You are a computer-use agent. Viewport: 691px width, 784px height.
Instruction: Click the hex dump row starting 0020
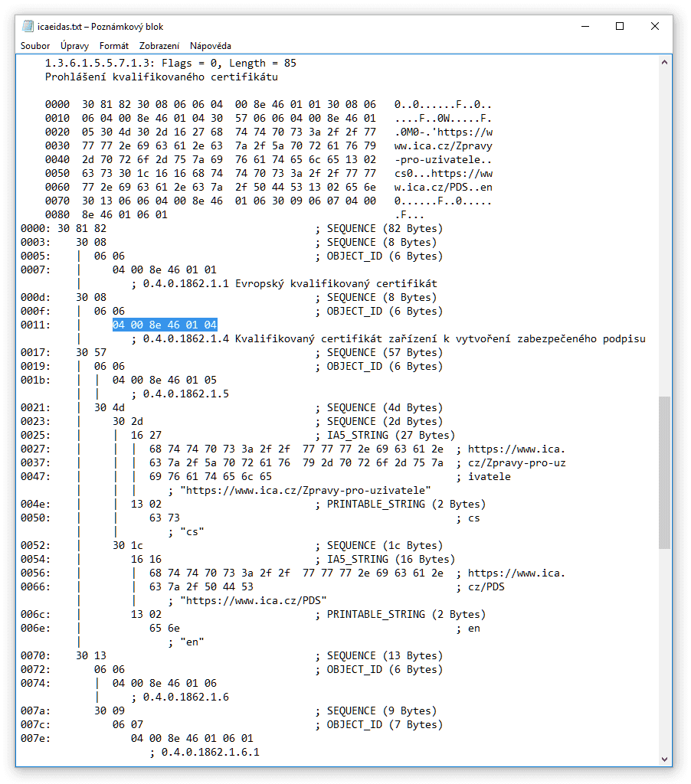(269, 132)
